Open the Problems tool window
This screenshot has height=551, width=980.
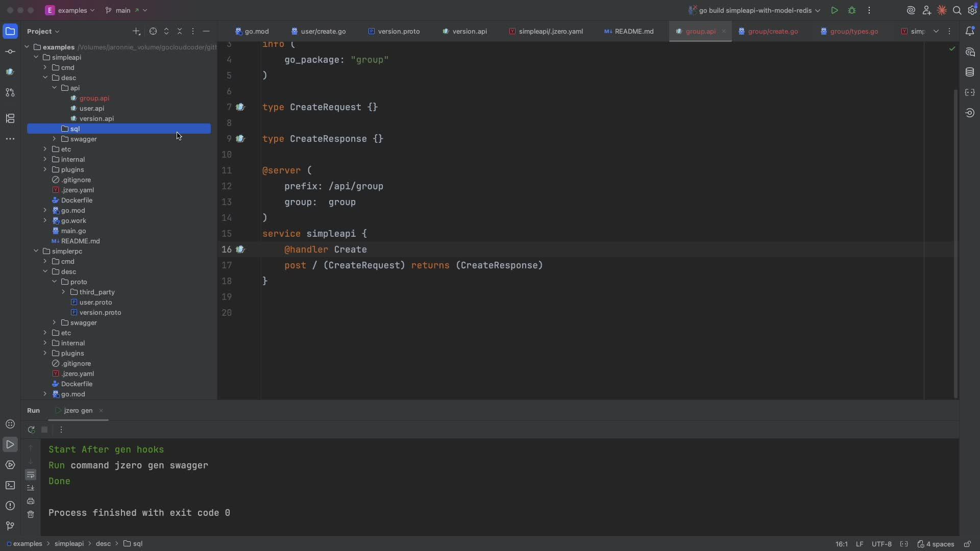[x=10, y=506]
